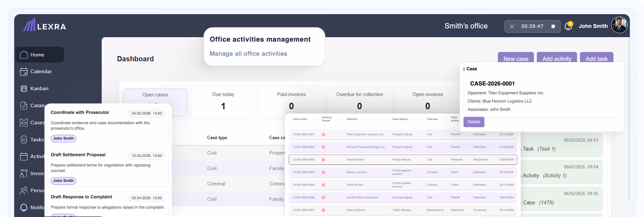The width and height of the screenshot is (644, 217).
Task: Open the Coordinate with Prosecutor task title
Action: (x=80, y=113)
